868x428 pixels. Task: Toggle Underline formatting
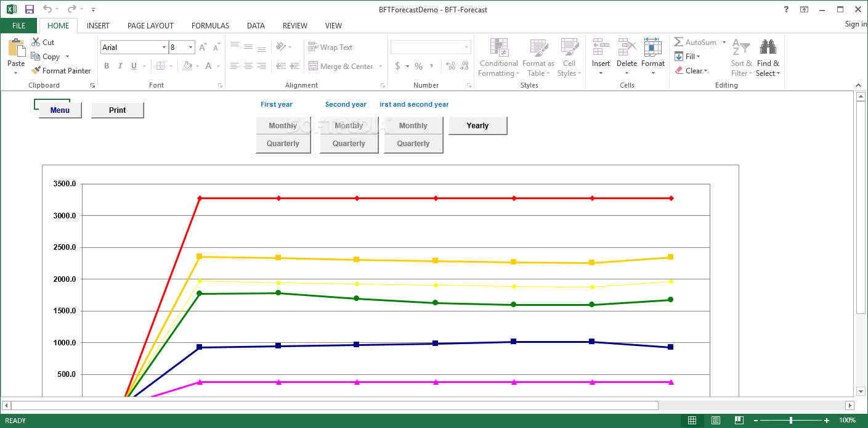(134, 66)
